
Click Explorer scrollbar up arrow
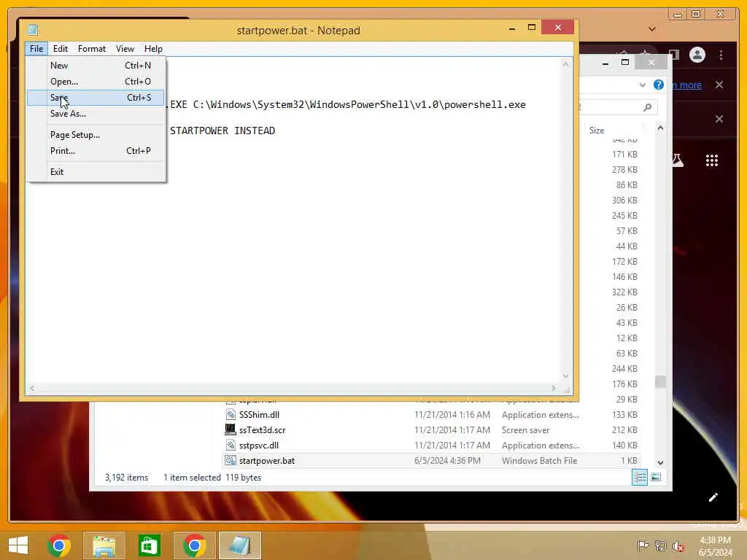(660, 128)
